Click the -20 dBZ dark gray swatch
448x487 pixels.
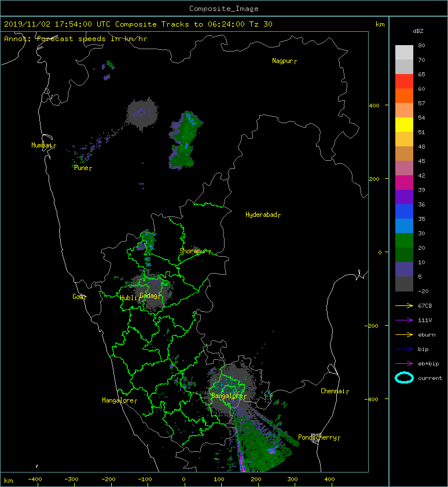(404, 284)
